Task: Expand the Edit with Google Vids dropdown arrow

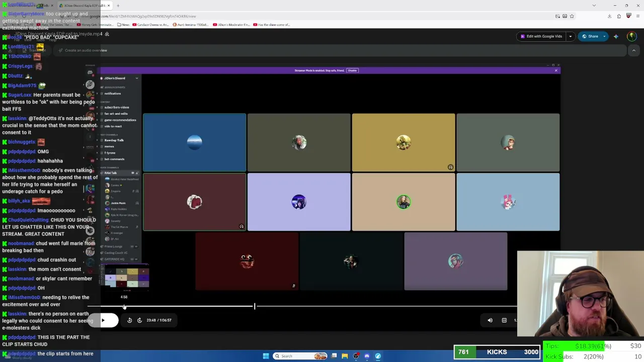Action: (x=571, y=36)
